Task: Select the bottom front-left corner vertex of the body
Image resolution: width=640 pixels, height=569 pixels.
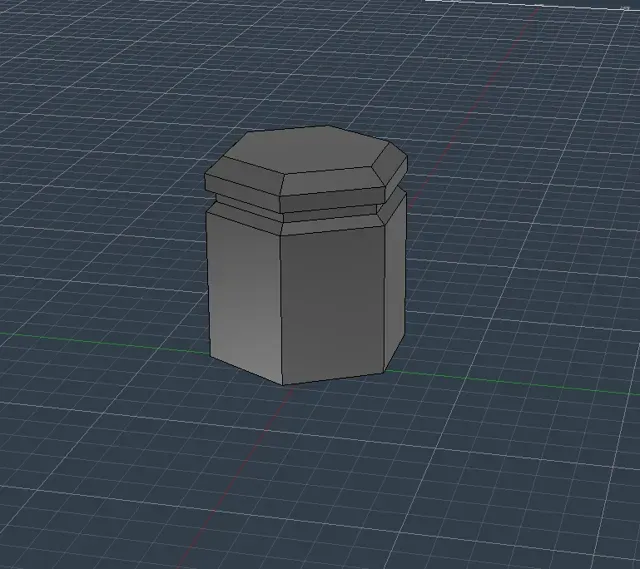Action: [283, 385]
